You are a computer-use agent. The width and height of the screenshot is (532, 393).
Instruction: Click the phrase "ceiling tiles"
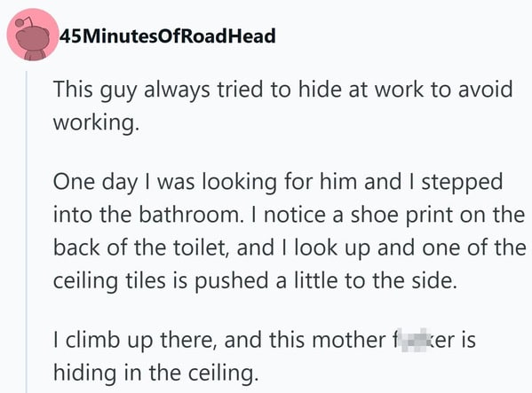click(x=110, y=281)
